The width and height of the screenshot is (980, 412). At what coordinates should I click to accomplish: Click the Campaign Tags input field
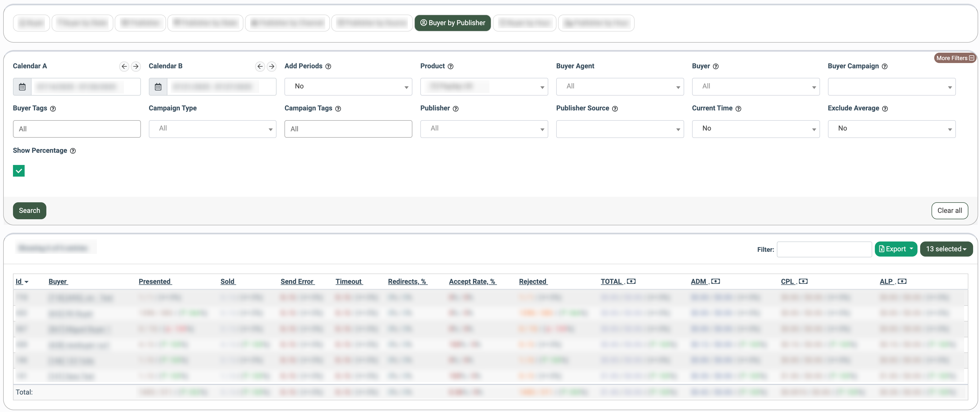click(x=348, y=129)
